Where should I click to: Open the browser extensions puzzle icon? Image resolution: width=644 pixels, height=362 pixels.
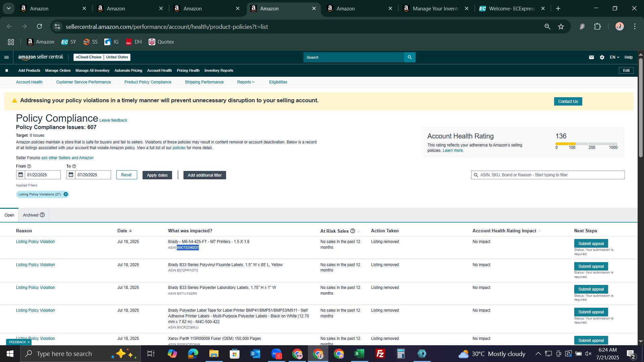pos(597,26)
